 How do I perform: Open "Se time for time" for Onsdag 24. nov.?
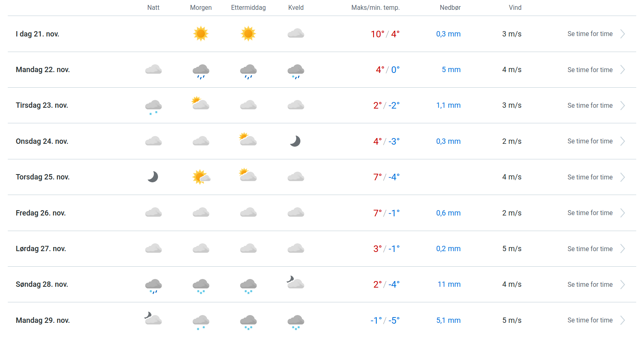point(590,141)
